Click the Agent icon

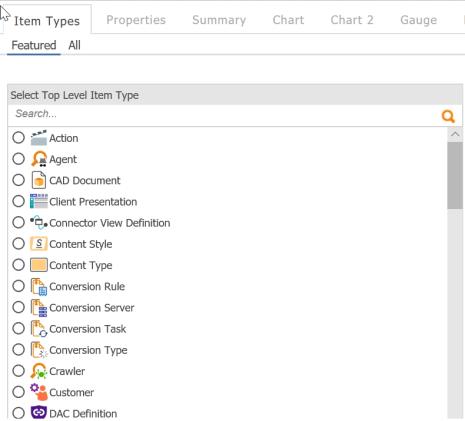39,159
